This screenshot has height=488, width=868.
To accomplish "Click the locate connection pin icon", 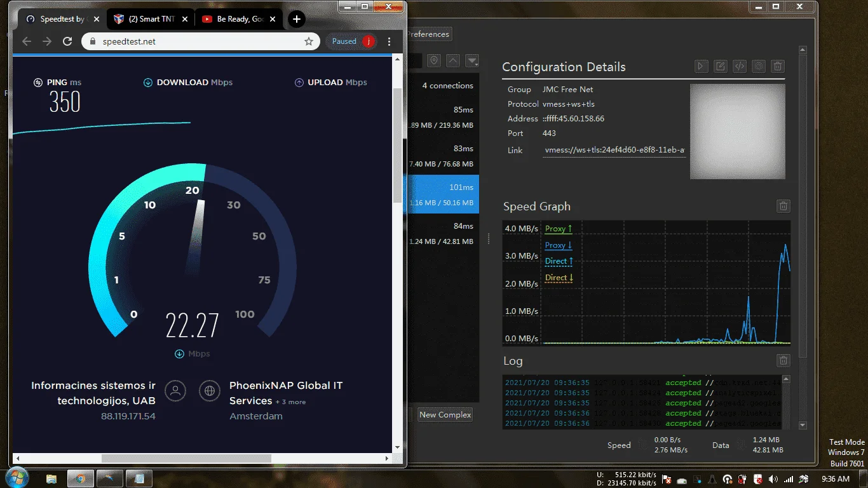I will pyautogui.click(x=434, y=60).
